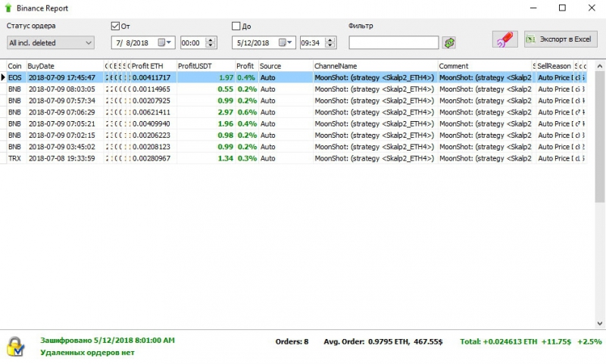Click the vertical scrollbar thumb

(599, 137)
